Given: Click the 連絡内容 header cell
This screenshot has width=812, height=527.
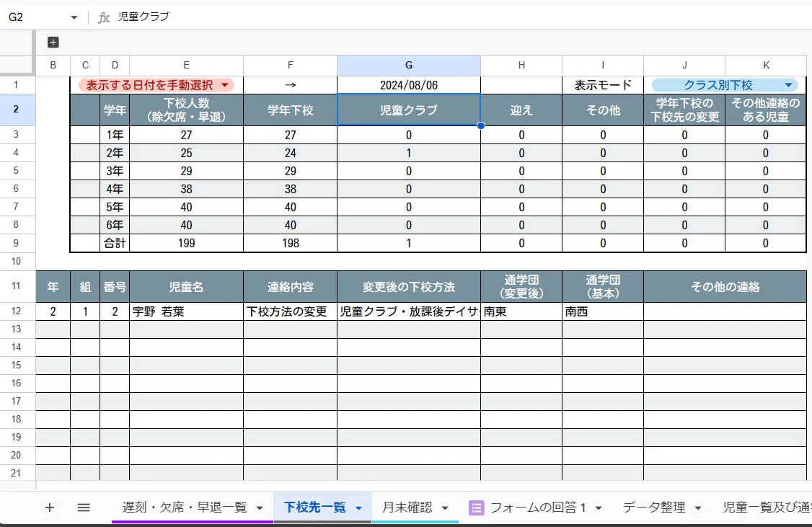Looking at the screenshot, I should click(290, 287).
